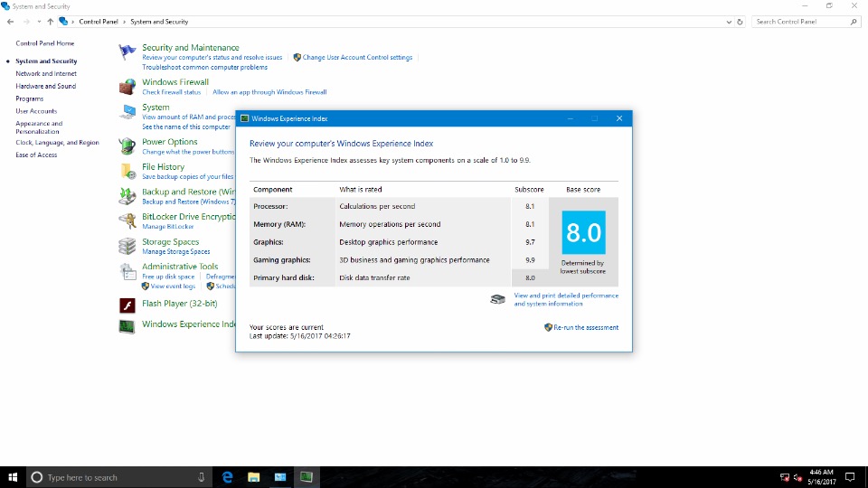
Task: Click the System computer icon
Action: point(127,112)
